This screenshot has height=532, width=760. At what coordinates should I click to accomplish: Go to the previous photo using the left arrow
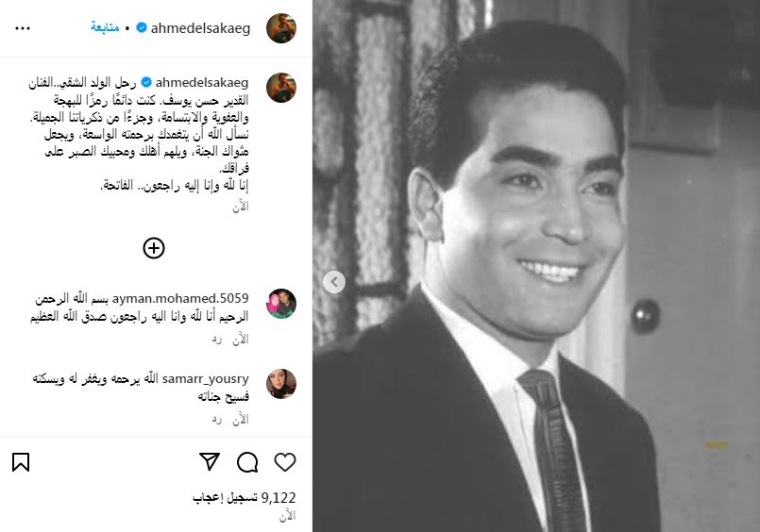point(334,282)
